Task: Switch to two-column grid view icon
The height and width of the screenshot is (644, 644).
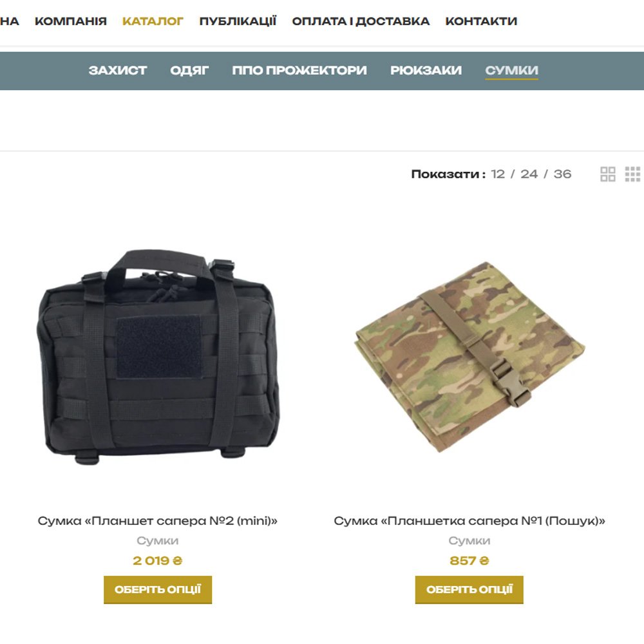Action: click(607, 174)
